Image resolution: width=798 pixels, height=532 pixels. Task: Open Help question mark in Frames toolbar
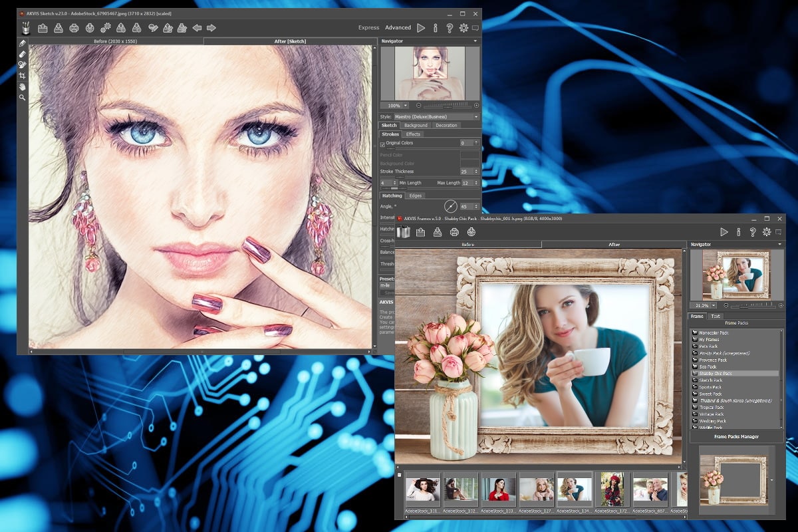(752, 232)
